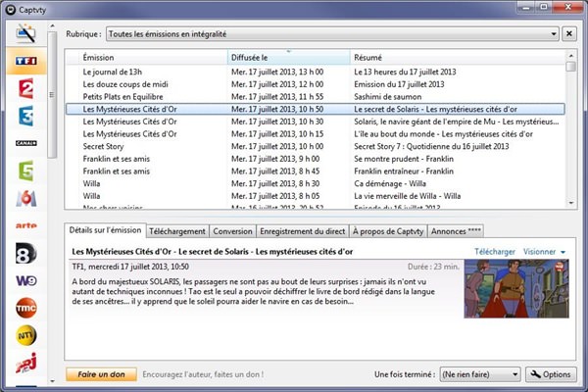Open the magic wand tool at sidebar top

point(25,33)
